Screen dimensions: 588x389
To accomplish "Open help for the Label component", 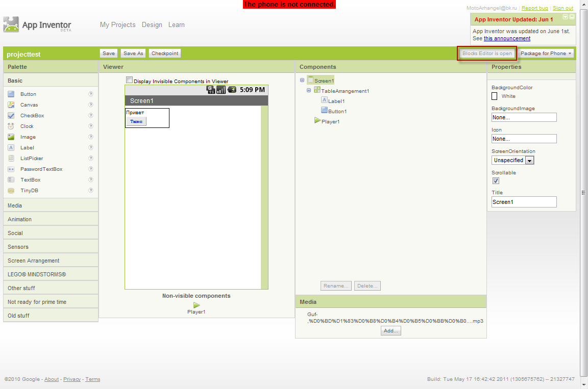I will 91,147.
